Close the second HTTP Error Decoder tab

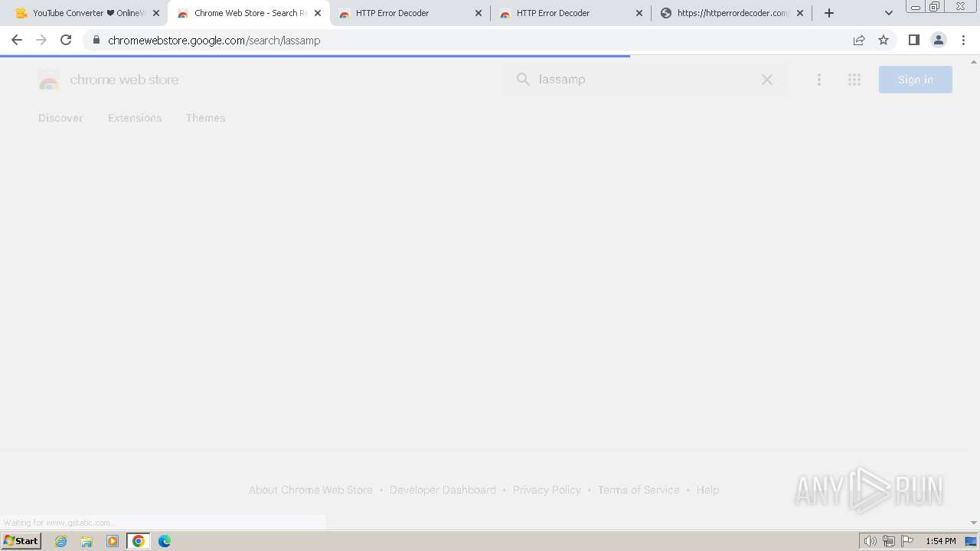(639, 13)
